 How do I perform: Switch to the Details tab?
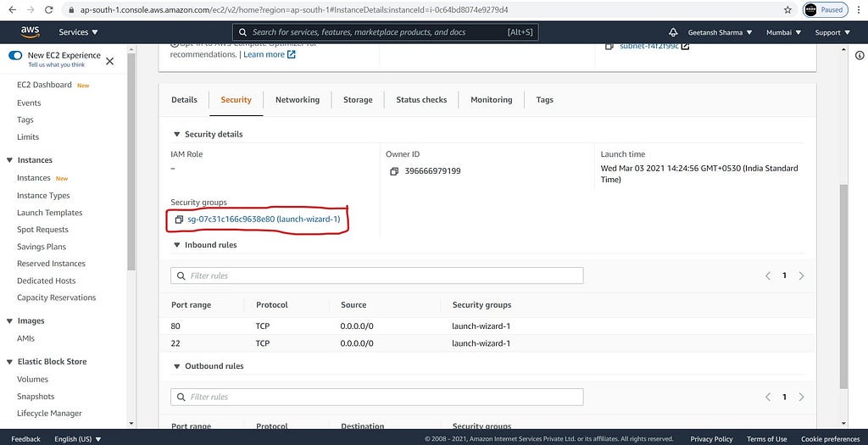[184, 100]
